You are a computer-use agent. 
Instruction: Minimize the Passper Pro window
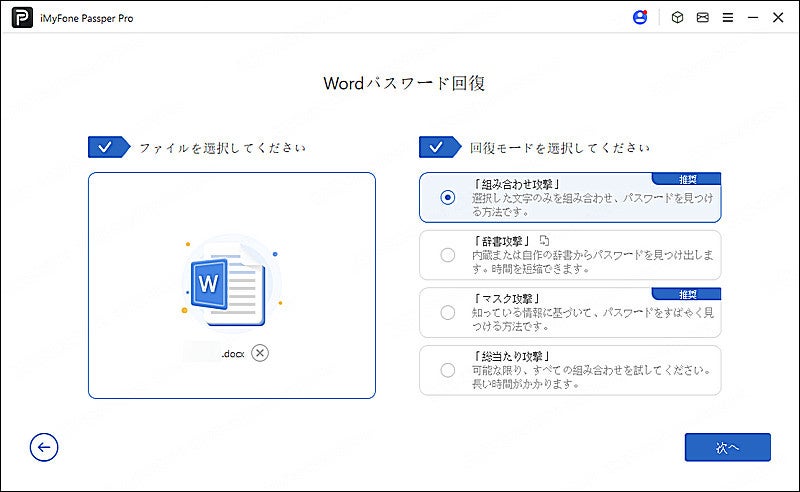[753, 17]
